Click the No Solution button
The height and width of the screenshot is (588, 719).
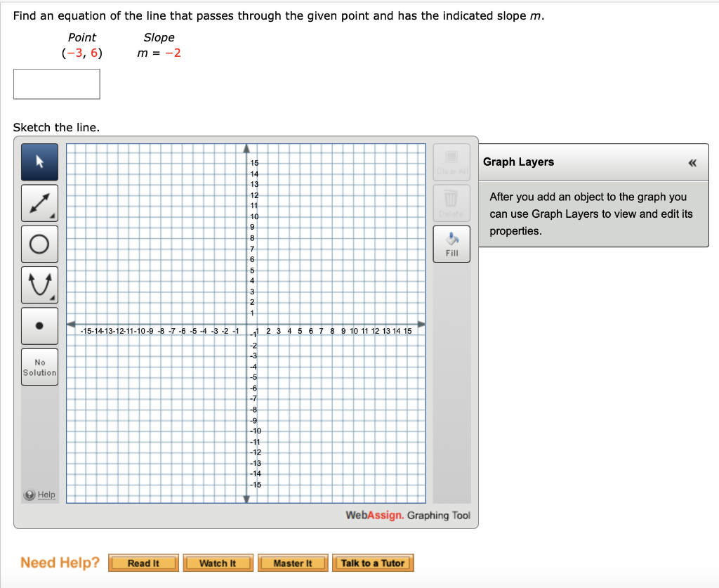coord(39,366)
